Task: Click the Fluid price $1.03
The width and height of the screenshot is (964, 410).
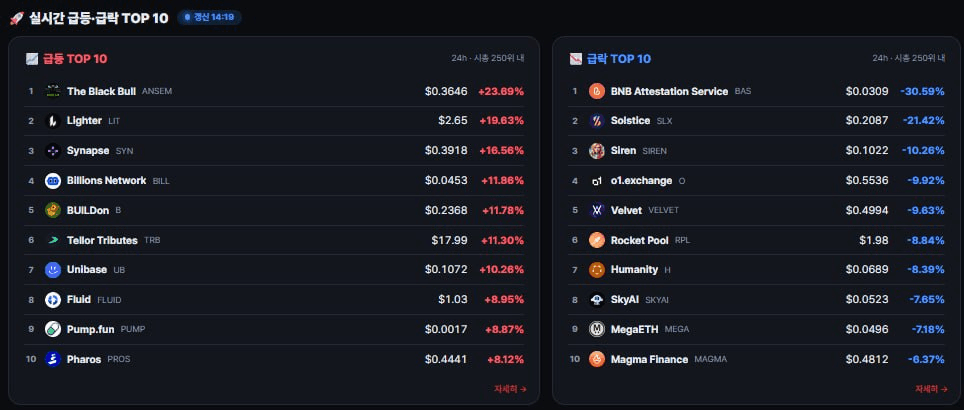Action: tap(452, 299)
